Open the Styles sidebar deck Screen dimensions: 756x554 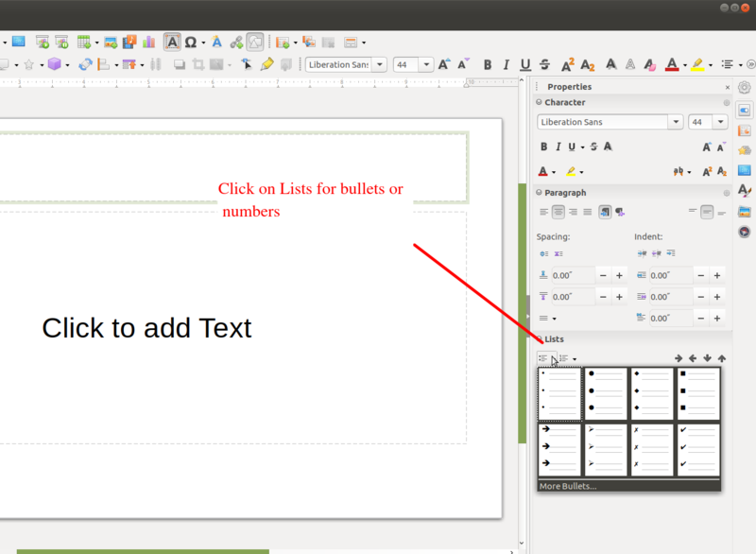coord(745,190)
